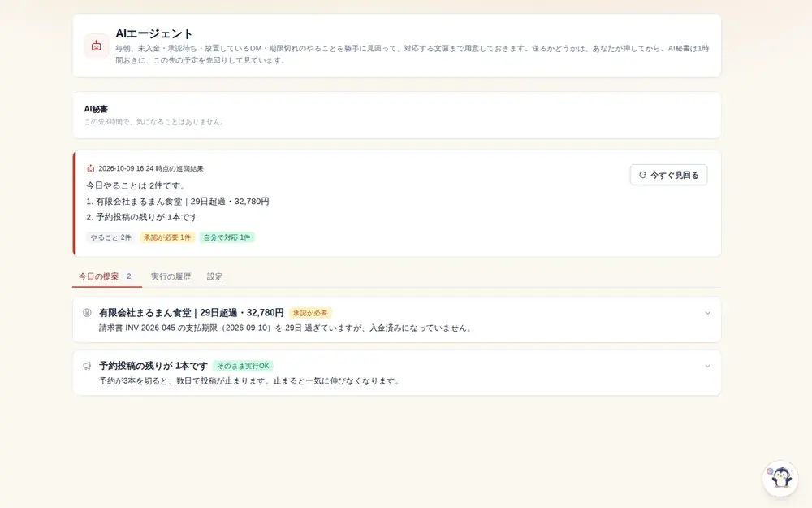Viewport: 812px width, 508px height.
Task: Open the penguin chat assistant icon
Action: 780,478
